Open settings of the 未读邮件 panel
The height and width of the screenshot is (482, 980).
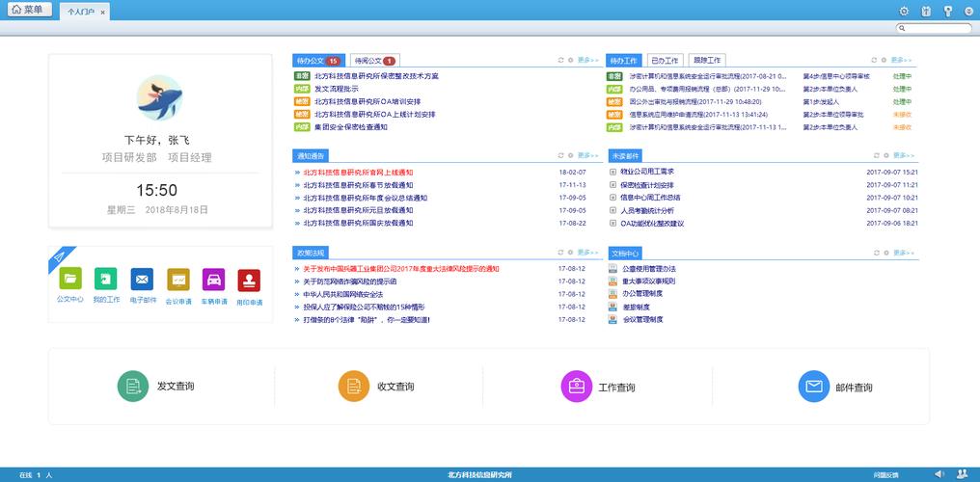pyautogui.click(x=886, y=155)
